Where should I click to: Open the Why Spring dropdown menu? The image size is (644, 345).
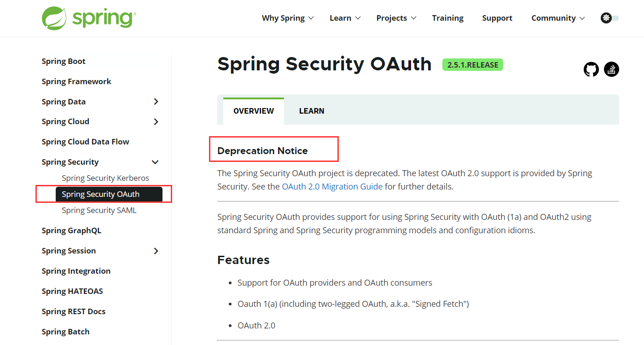pyautogui.click(x=288, y=18)
